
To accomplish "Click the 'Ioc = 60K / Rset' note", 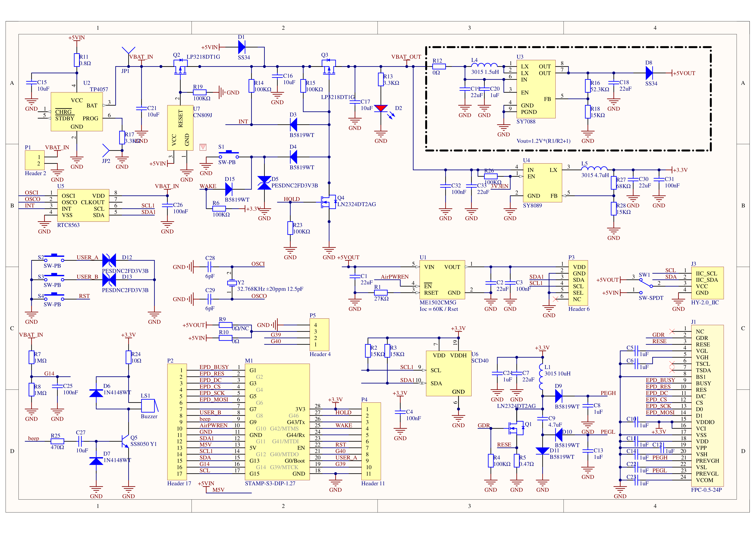I will click(439, 309).
